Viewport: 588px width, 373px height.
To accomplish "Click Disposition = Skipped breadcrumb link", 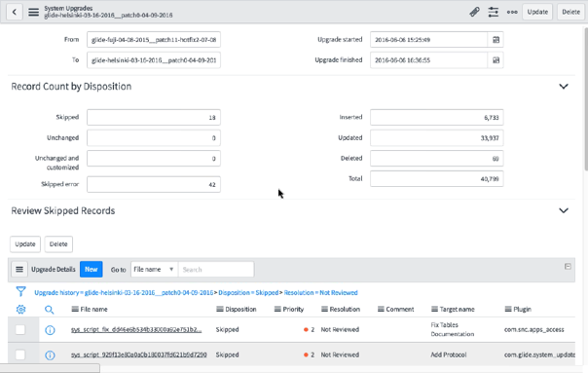I will coord(248,293).
